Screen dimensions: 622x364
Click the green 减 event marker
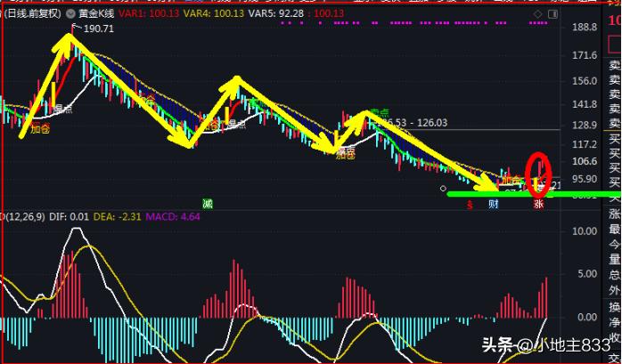pos(208,204)
